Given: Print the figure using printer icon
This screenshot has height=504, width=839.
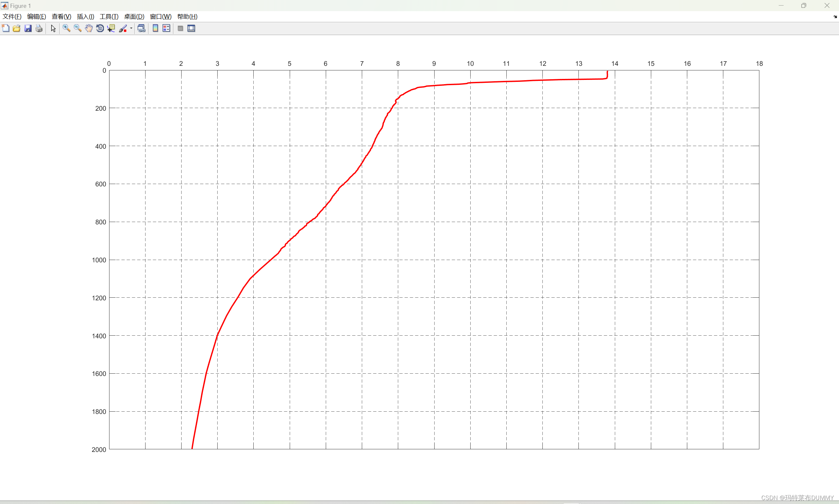Looking at the screenshot, I should tap(39, 28).
